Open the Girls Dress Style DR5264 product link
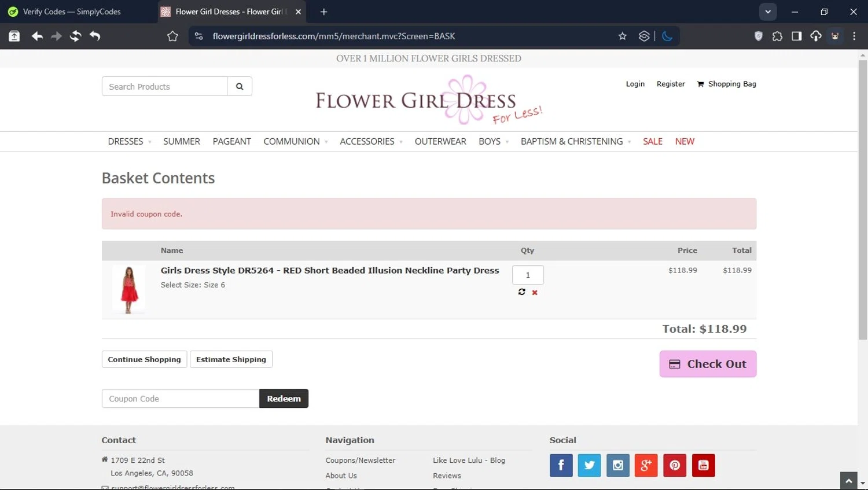868x490 pixels. 330,270
